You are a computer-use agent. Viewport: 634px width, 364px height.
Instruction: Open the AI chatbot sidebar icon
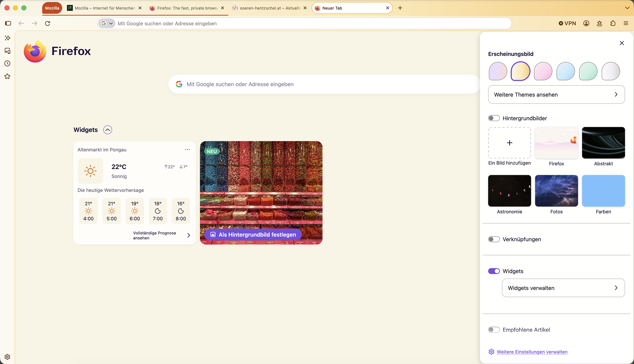click(x=8, y=38)
